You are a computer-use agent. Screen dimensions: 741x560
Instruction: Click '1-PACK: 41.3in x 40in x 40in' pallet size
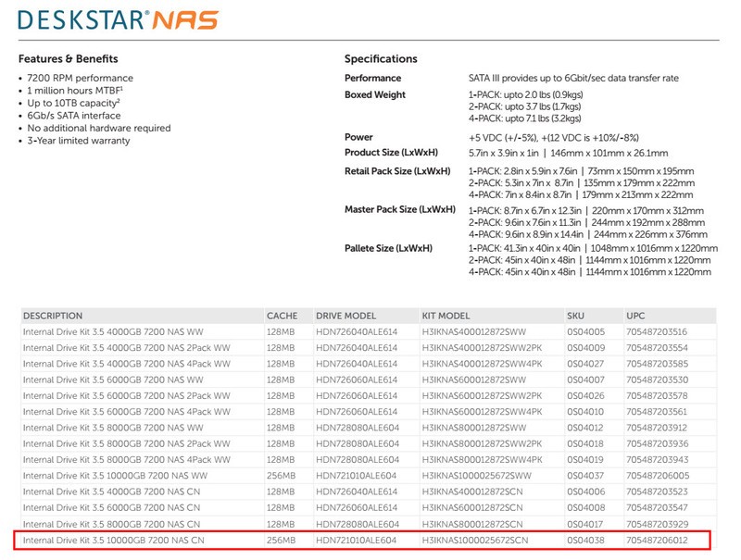tap(524, 248)
